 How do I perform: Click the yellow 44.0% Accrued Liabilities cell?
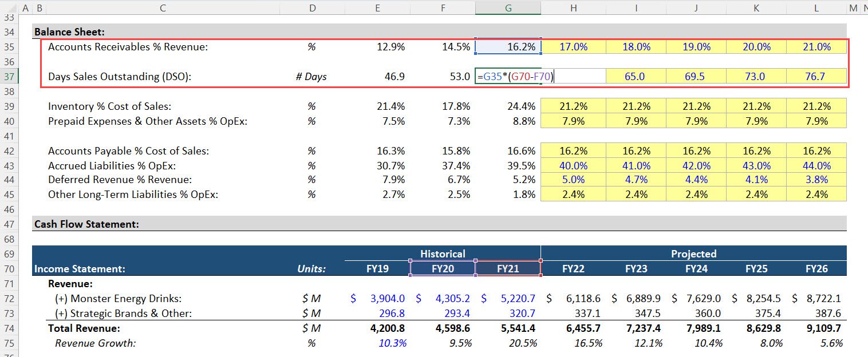pyautogui.click(x=816, y=165)
